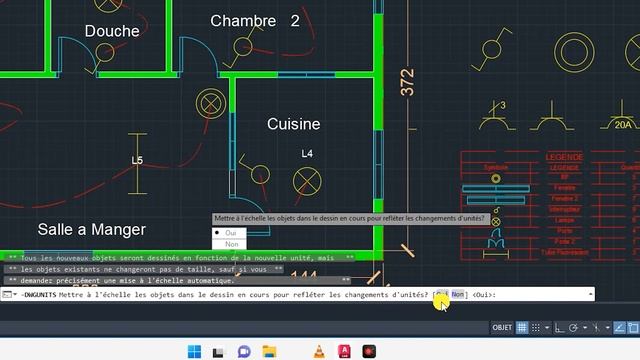640x360 pixels.
Task: Open File Explorer from taskbar
Action: click(269, 351)
